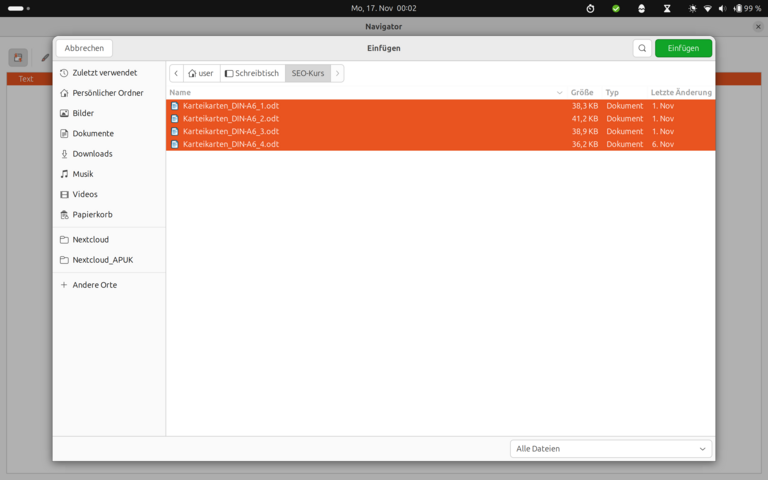The height and width of the screenshot is (480, 768).
Task: Click the sort arrow in Name column
Action: point(559,93)
